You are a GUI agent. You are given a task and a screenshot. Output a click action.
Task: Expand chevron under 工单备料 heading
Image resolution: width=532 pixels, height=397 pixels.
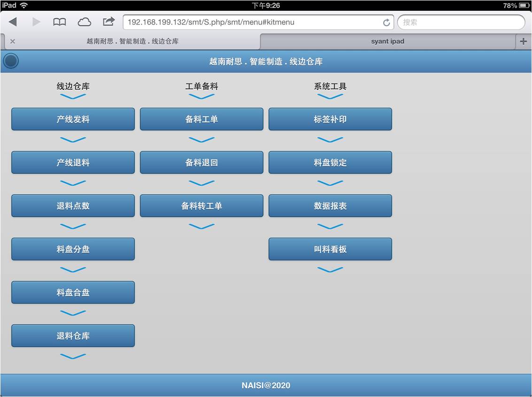tap(201, 97)
